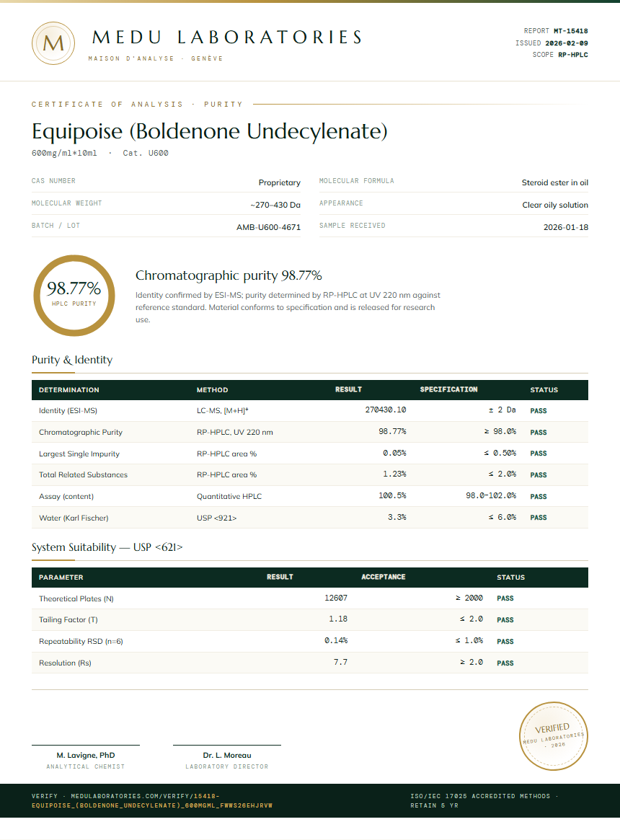Select the water result 3.3%
The width and height of the screenshot is (620, 840).
397,518
